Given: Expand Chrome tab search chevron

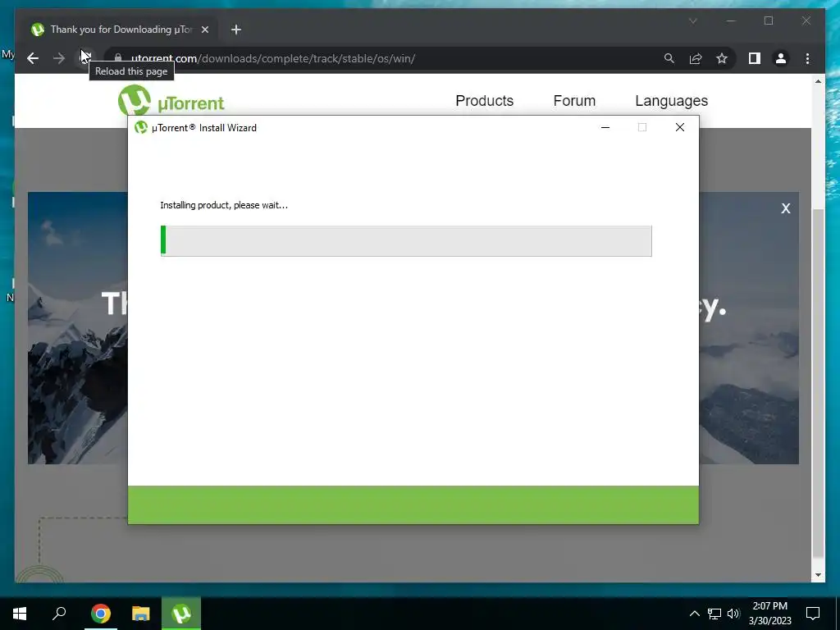Looking at the screenshot, I should click(x=692, y=21).
